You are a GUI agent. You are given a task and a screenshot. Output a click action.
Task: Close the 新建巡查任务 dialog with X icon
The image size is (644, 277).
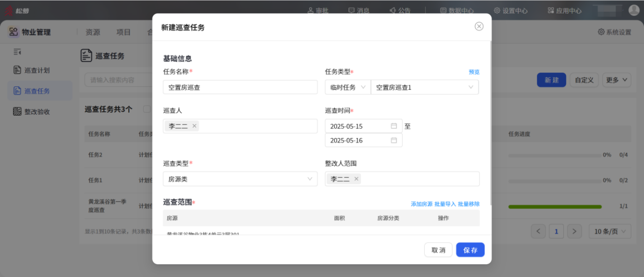[479, 26]
